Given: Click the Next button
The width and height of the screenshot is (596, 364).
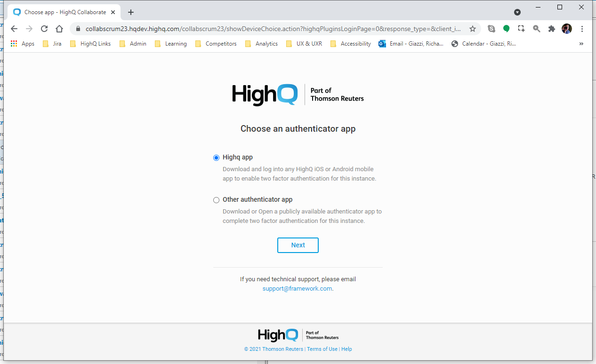Looking at the screenshot, I should coord(298,245).
